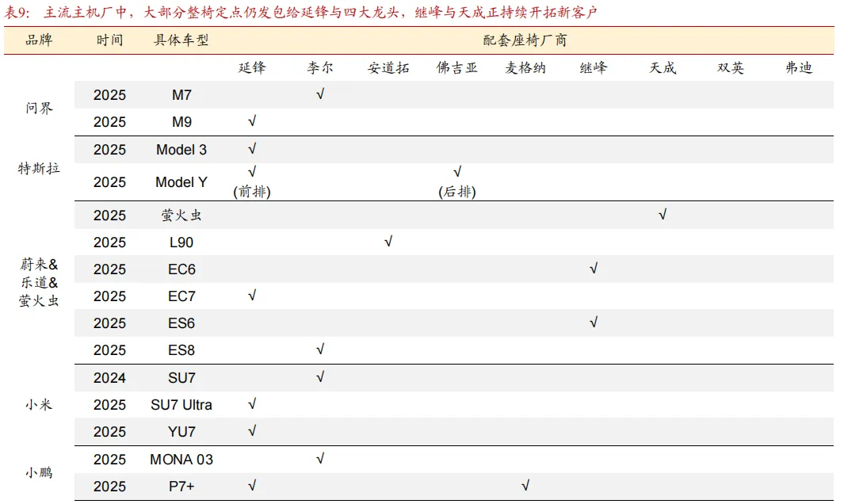Screen dimensions: 844x504
Task: Click the 品牌 column header
Action: [x=39, y=40]
